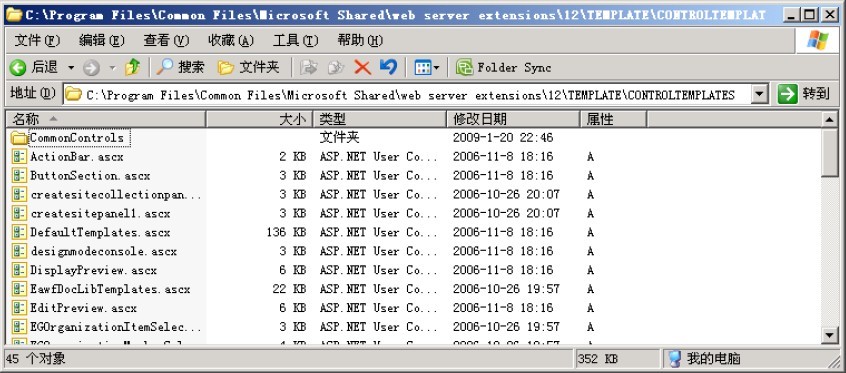Click the EditPreview.ascx file icon
Viewport: 846px width, 373px height.
click(20, 308)
